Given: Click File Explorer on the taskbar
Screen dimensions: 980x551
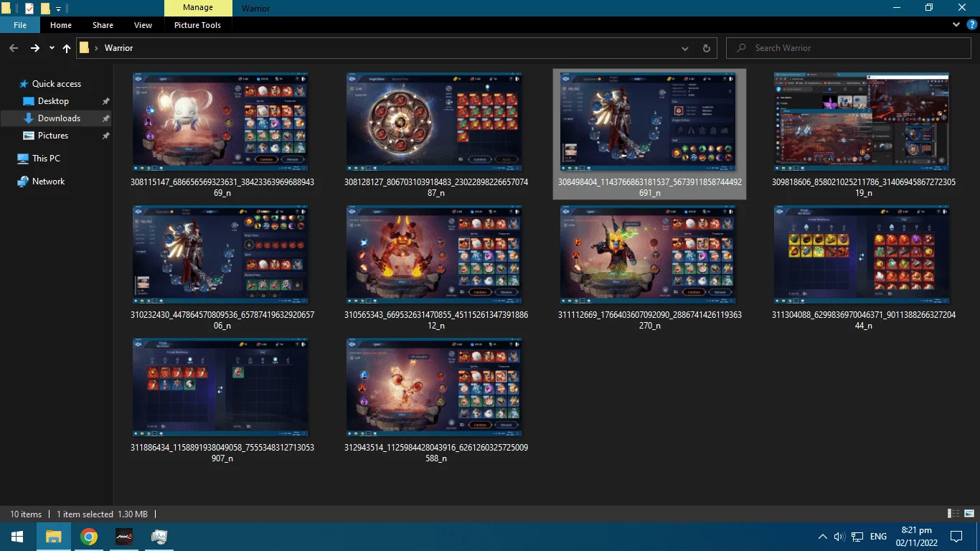Looking at the screenshot, I should tap(54, 537).
